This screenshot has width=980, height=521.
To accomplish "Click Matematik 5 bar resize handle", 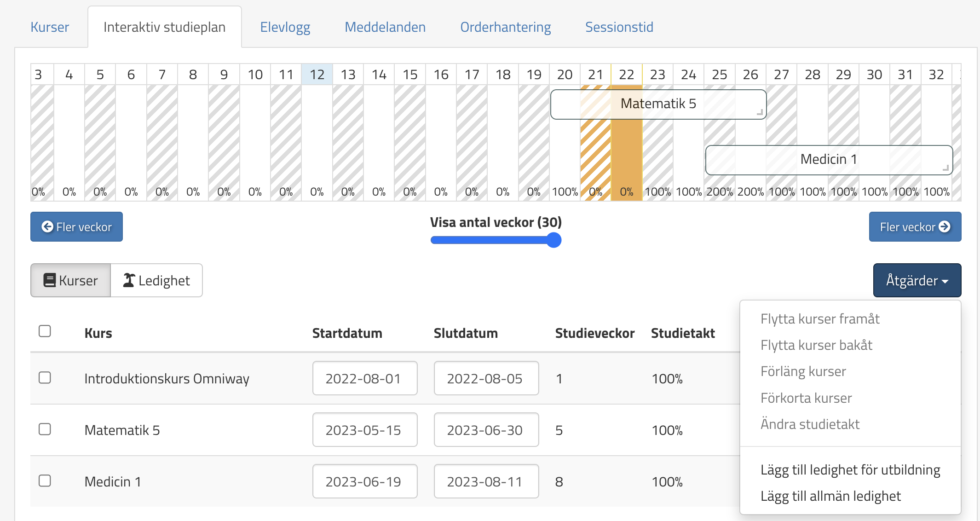I will [760, 112].
